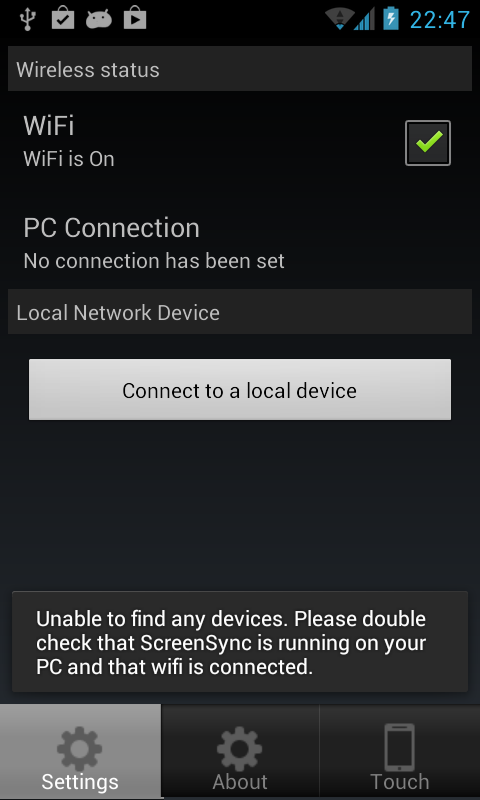
Task: Switch to the Touch tab label
Action: click(399, 782)
